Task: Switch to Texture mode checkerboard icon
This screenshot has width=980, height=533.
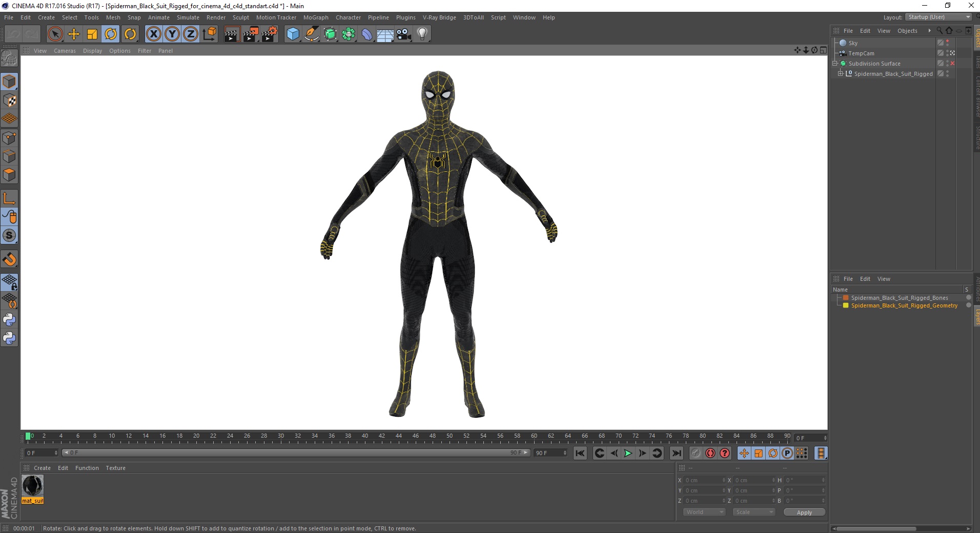Action: click(x=9, y=100)
